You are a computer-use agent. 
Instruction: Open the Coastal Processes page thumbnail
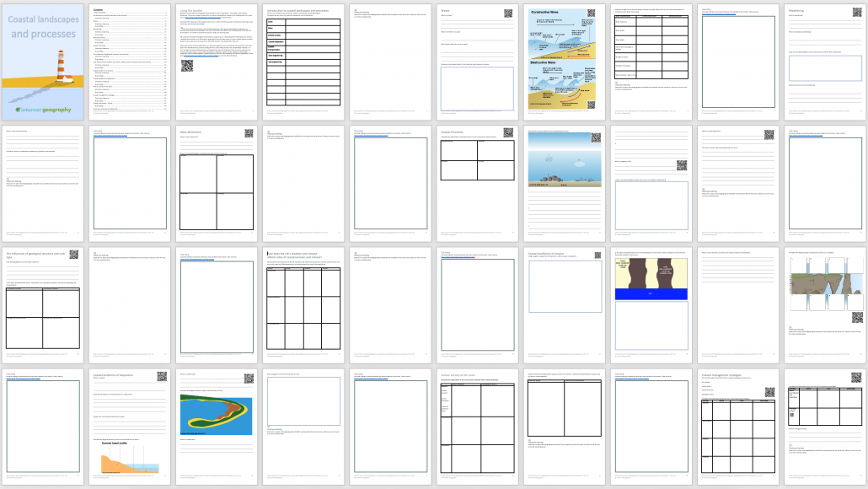coord(477,183)
